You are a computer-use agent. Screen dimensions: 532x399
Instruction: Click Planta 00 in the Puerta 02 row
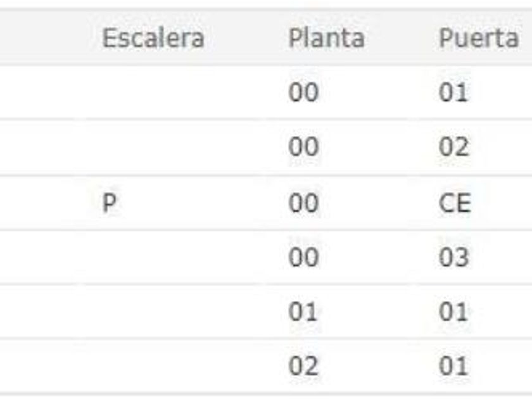point(303,148)
